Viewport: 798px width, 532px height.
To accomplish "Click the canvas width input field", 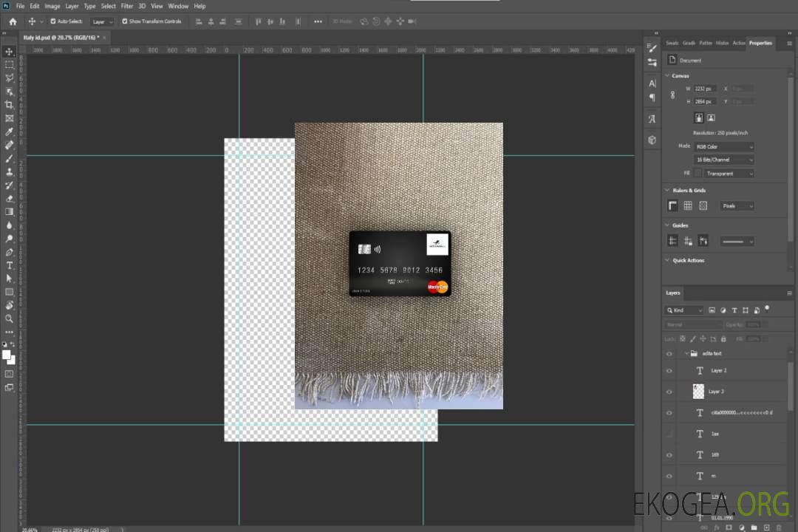I will [x=705, y=89].
